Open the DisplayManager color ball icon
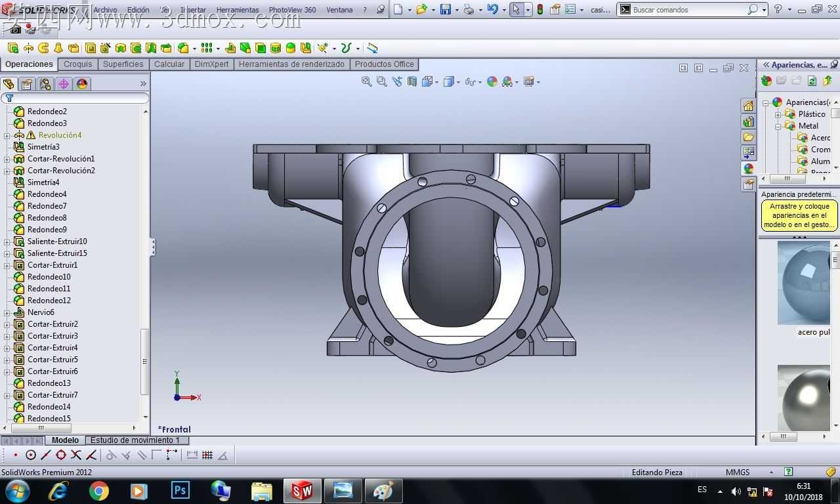This screenshot has height=504, width=840. point(82,84)
